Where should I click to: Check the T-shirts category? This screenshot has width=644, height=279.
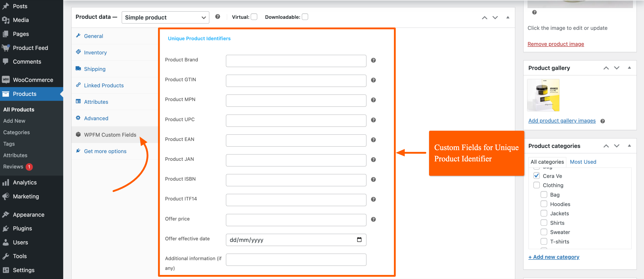coord(544,241)
